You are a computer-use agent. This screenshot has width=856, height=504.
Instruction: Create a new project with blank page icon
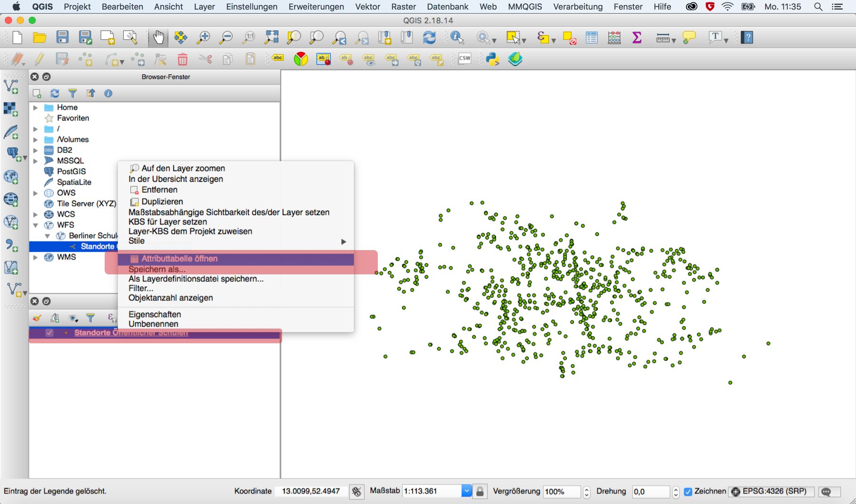[x=17, y=38]
